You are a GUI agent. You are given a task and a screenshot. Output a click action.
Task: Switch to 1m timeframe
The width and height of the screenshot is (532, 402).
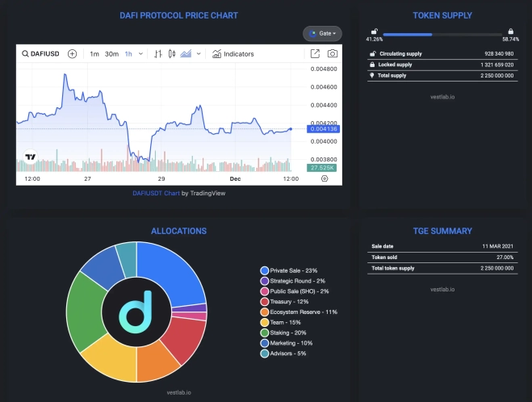[94, 54]
